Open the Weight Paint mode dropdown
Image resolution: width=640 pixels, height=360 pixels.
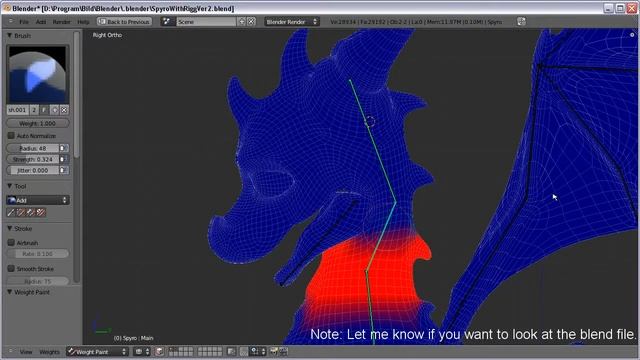click(97, 351)
